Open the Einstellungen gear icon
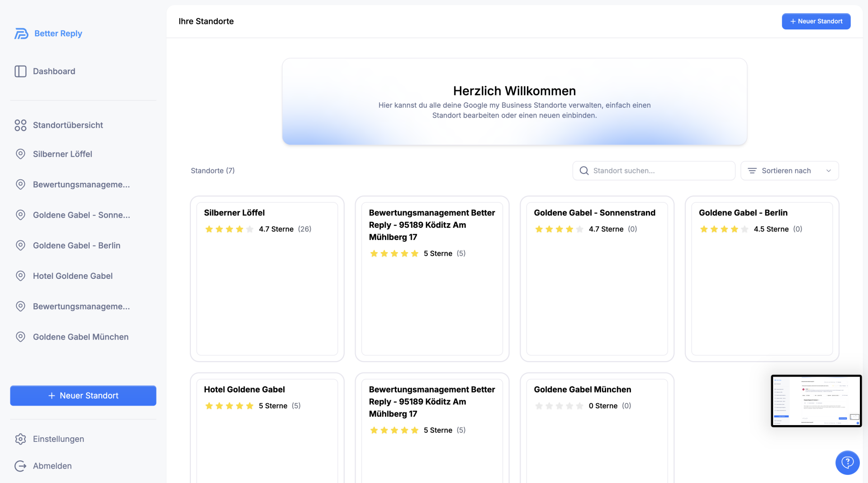868x483 pixels. (x=20, y=439)
